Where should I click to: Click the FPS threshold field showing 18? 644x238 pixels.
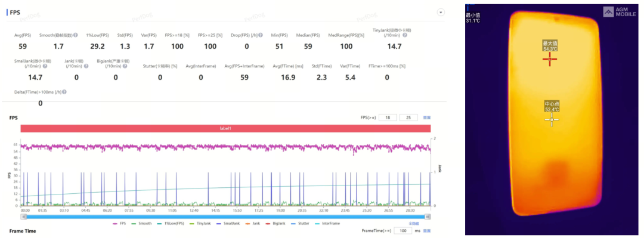388,118
